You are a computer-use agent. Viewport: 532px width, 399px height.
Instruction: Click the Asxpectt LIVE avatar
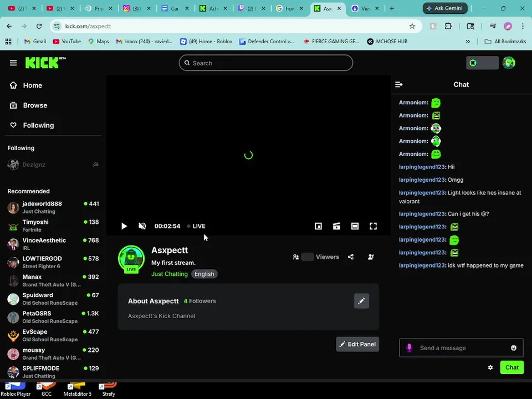coord(131,259)
